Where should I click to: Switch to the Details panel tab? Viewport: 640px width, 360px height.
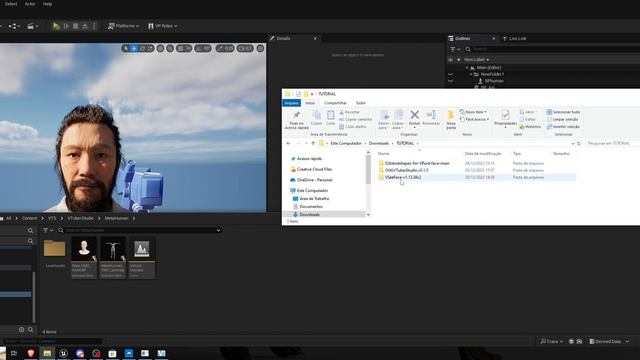(284, 38)
